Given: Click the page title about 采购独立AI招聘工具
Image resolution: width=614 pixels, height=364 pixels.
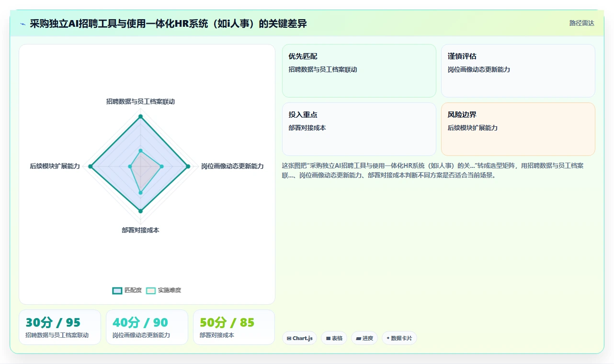Looking at the screenshot, I should click(168, 23).
